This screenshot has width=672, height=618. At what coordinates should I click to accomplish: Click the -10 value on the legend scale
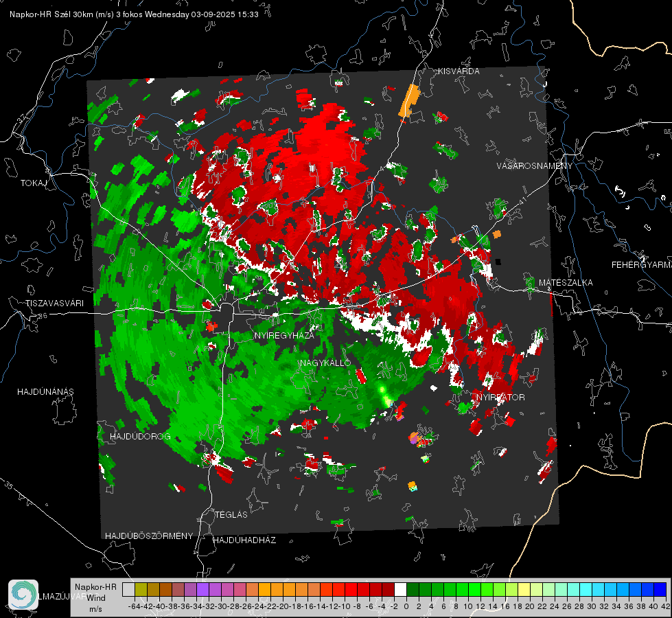click(x=345, y=607)
